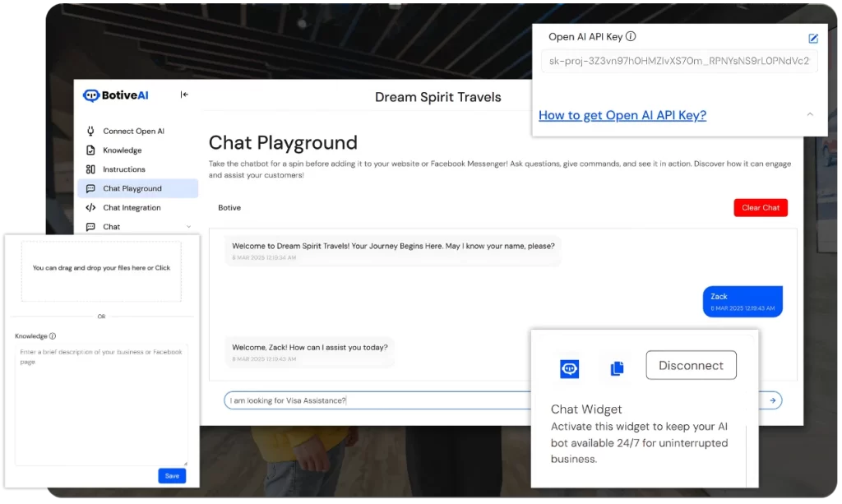The image size is (842, 504).
Task: Click the Knowledge description text area
Action: [101, 406]
